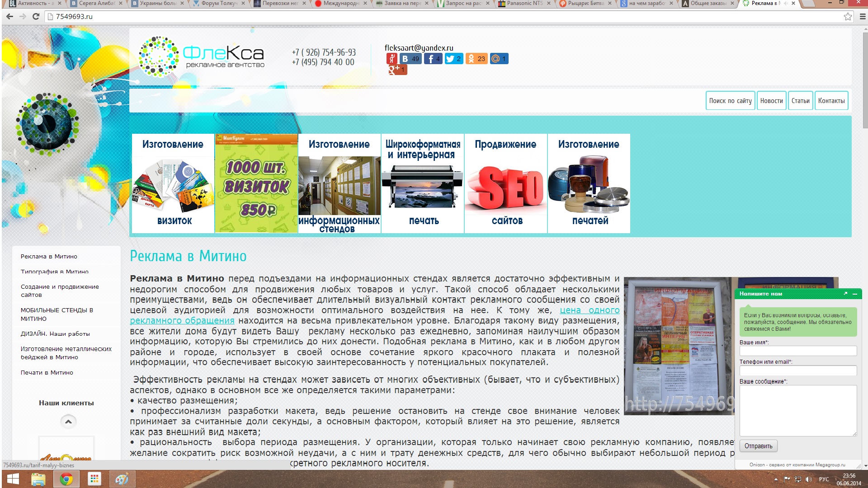
Task: Switch to the Рыцари: Битва tab
Action: (x=586, y=4)
